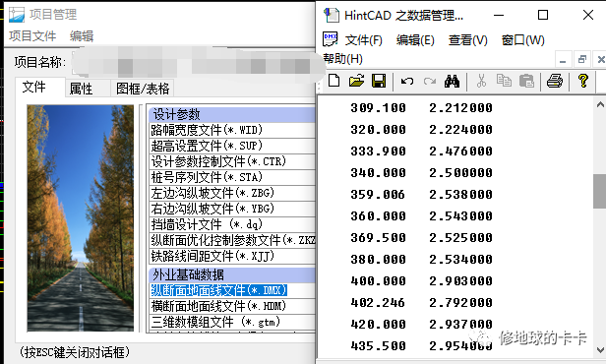
Task: Select 横断面地面线文件(*.HDM) entry
Action: 232,306
